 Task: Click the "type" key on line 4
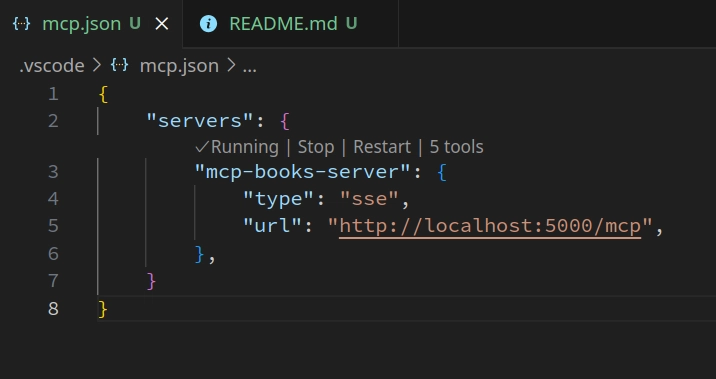(278, 199)
